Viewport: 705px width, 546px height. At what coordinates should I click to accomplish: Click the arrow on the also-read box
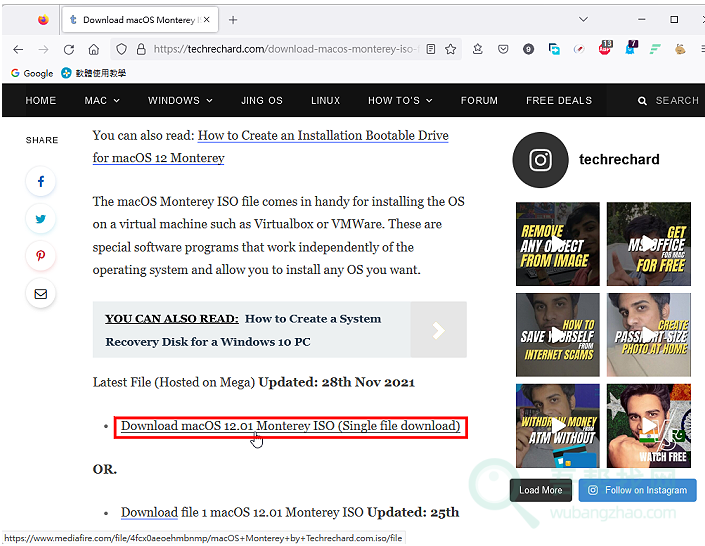pyautogui.click(x=438, y=330)
